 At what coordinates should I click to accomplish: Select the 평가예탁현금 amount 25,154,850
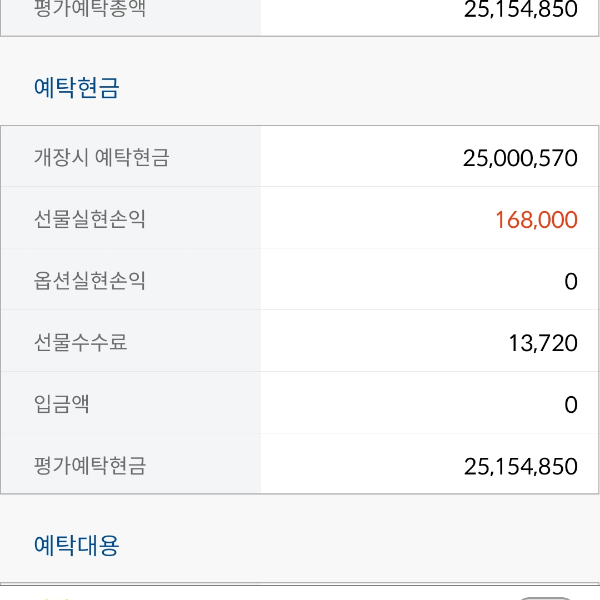(x=520, y=466)
